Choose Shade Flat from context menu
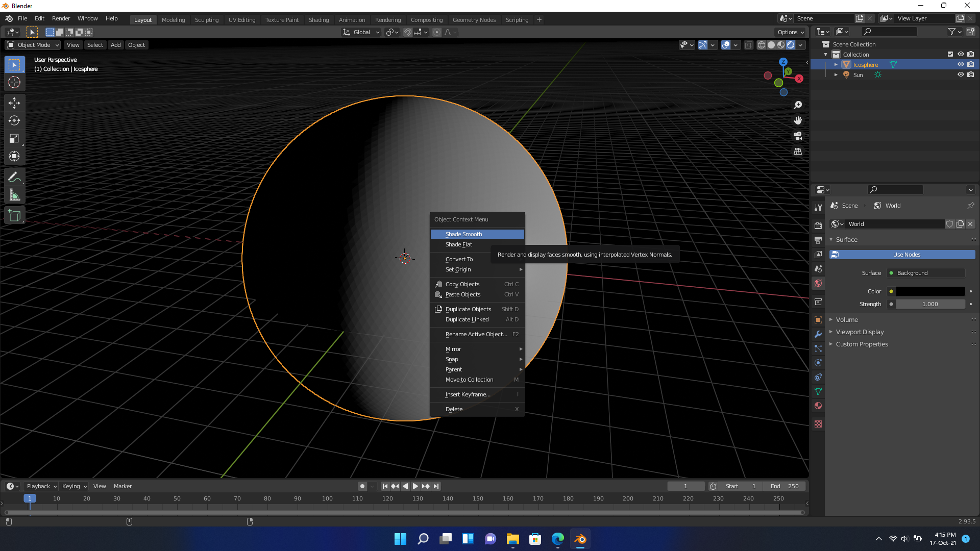 coord(458,244)
